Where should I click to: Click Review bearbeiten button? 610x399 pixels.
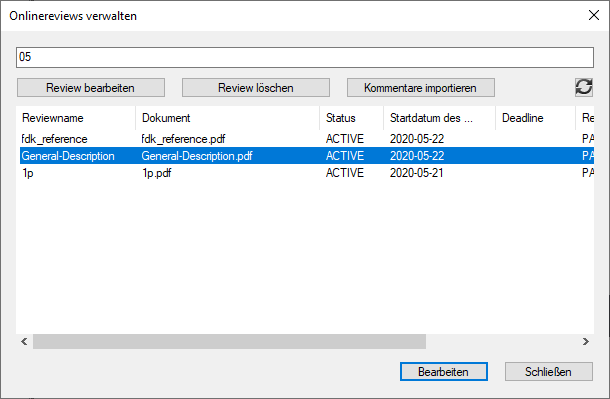pos(91,88)
